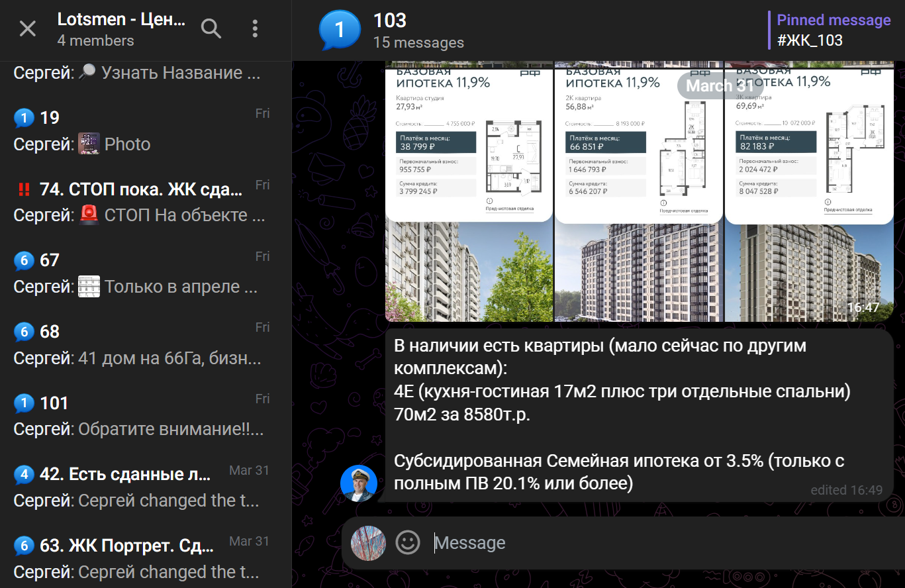The height and width of the screenshot is (588, 905).
Task: Click the unread counter badge on topic 67
Action: (24, 260)
